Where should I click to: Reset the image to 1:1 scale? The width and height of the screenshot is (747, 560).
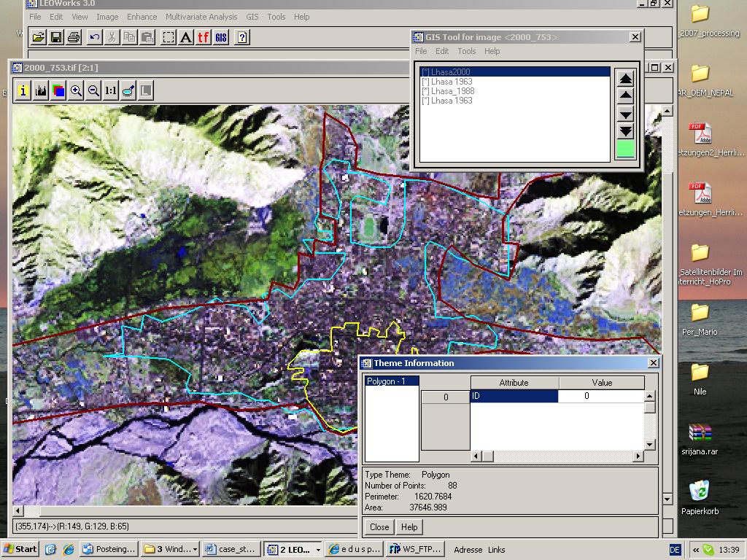pyautogui.click(x=110, y=90)
